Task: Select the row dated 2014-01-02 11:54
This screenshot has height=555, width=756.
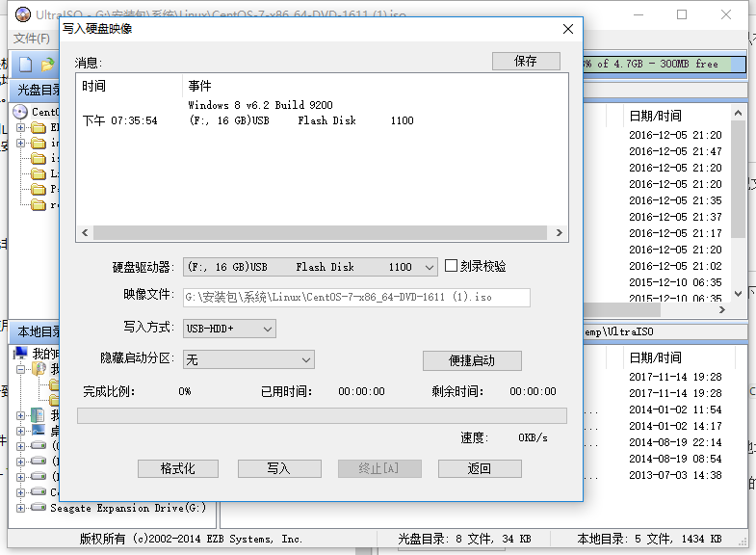Action: point(675,410)
